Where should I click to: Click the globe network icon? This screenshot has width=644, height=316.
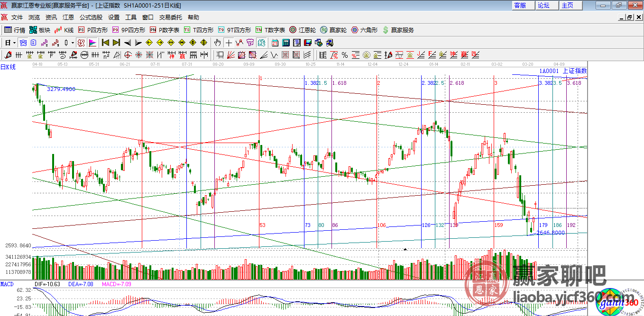pyautogui.click(x=319, y=43)
